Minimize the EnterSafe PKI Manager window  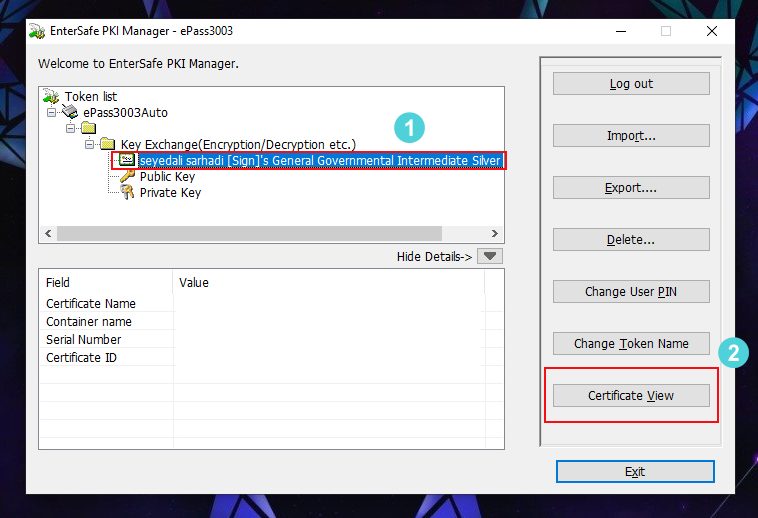(621, 31)
